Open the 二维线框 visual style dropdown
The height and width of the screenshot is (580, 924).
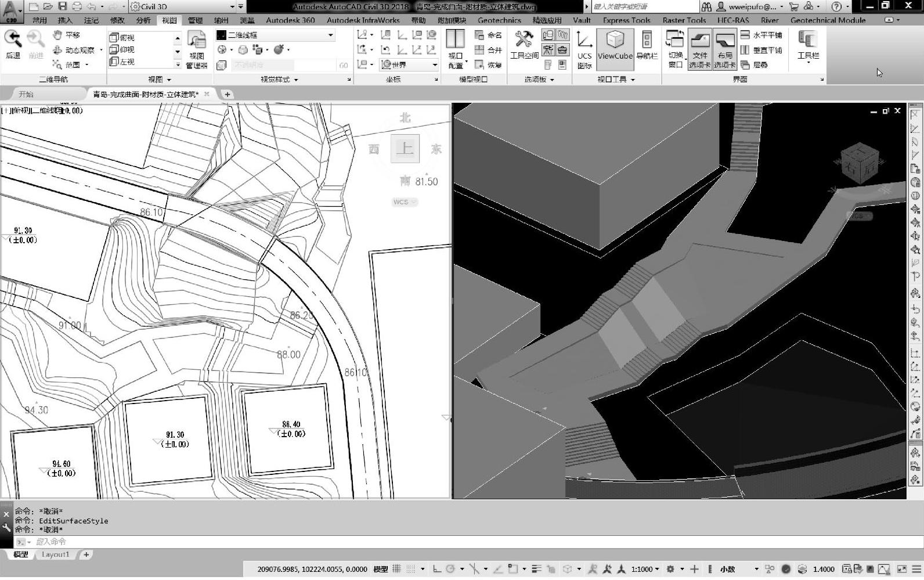330,35
